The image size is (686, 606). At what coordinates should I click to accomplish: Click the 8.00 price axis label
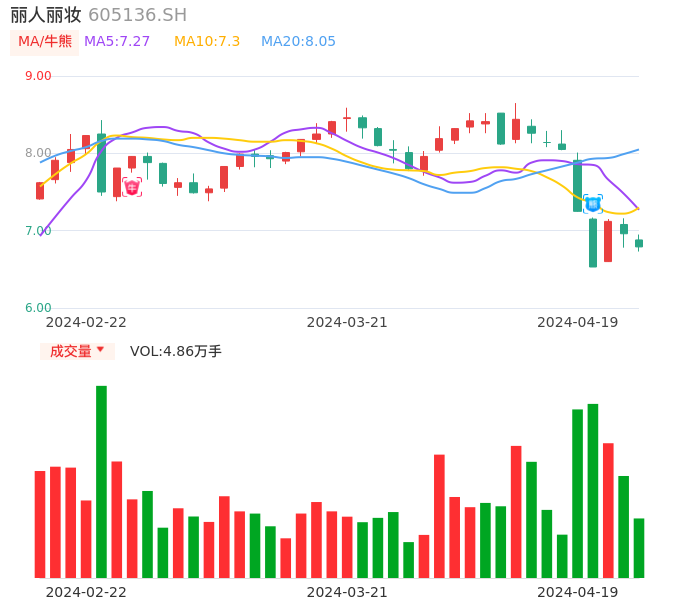tap(38, 153)
